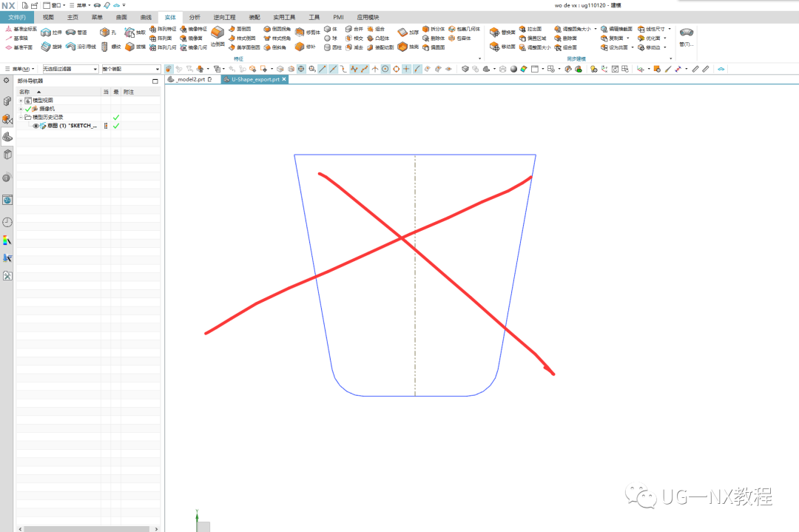Viewport: 799px width, 532px height.
Task: Open the 窗口 dropdown in title bar
Action: point(54,5)
